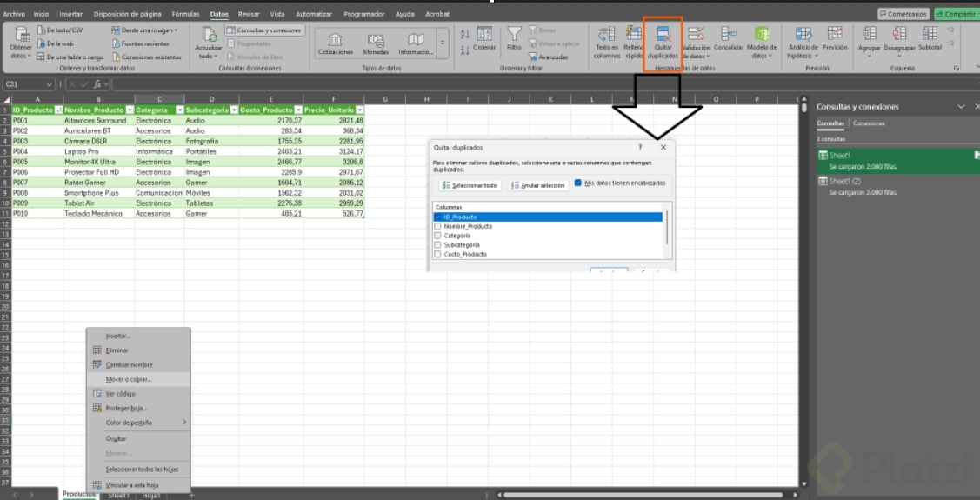Open the Costo_Producto header filter dropdown
Image resolution: width=980 pixels, height=500 pixels.
click(298, 110)
